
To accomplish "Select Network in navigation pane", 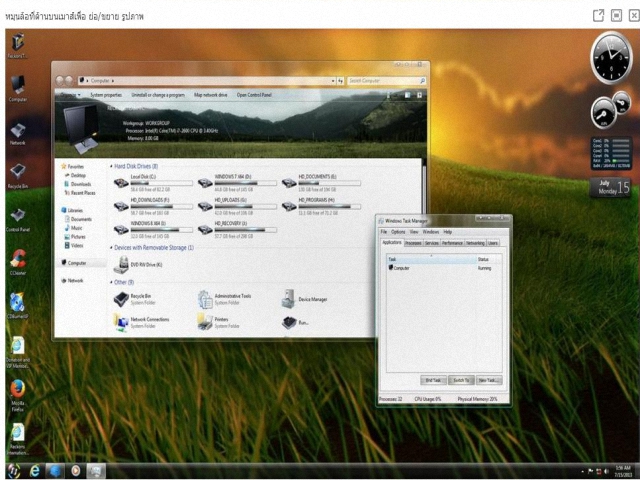I will [72, 281].
